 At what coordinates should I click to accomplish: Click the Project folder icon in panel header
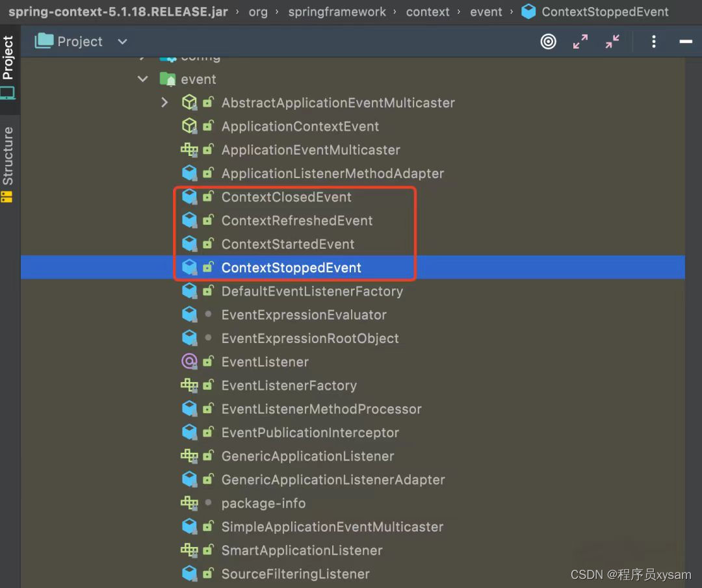point(43,40)
